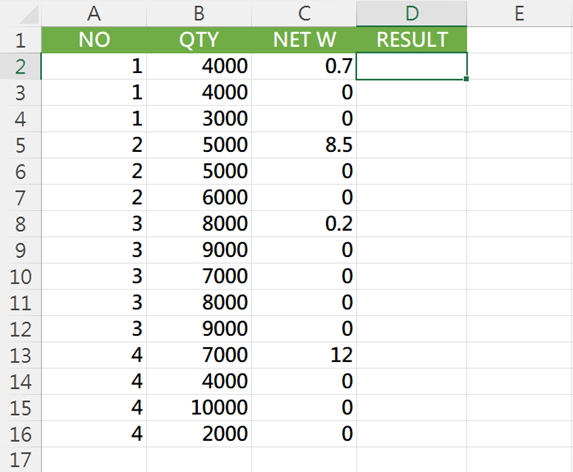This screenshot has width=573, height=472.
Task: Select column B header
Action: pyautogui.click(x=199, y=14)
